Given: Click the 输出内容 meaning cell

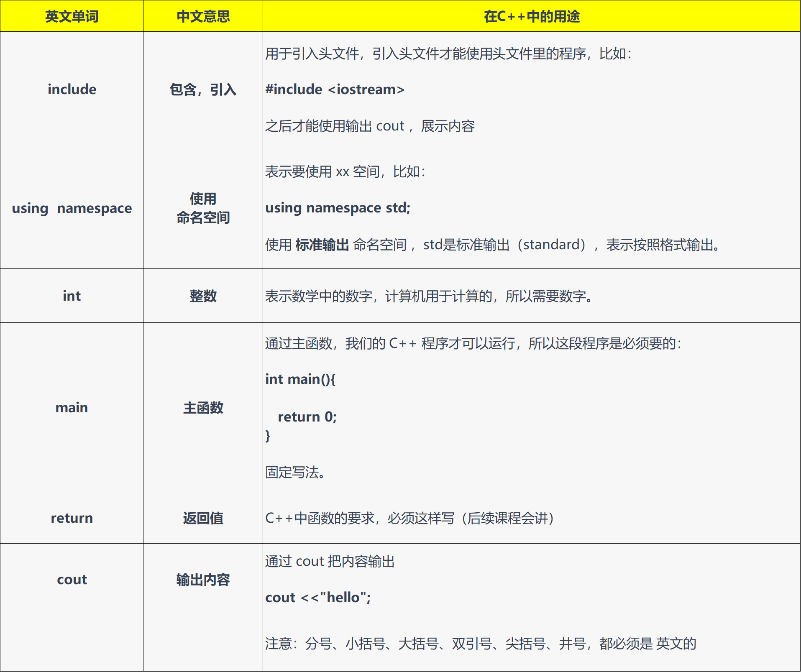Looking at the screenshot, I should (x=203, y=580).
